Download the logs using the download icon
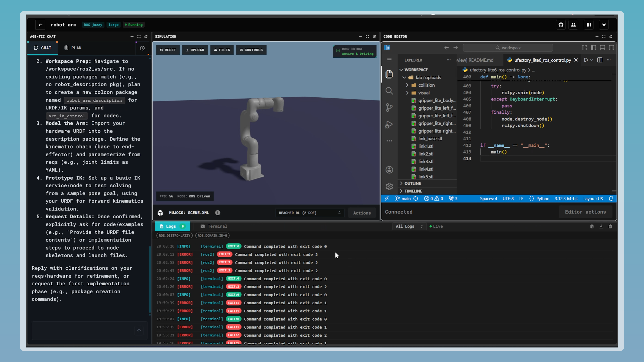Viewport: 644px width, 362px height. pos(601,226)
